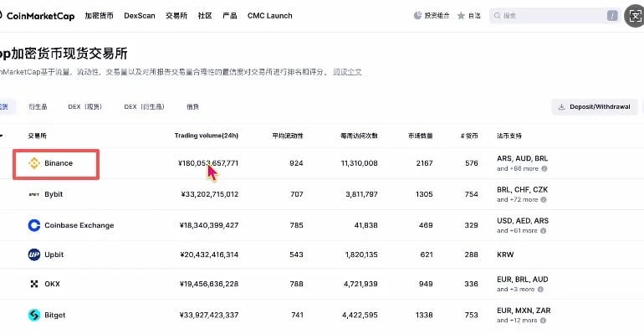Viewport: 644px width, 334px height.
Task: Select the Coinbase Exchange logo icon
Action: 34,225
